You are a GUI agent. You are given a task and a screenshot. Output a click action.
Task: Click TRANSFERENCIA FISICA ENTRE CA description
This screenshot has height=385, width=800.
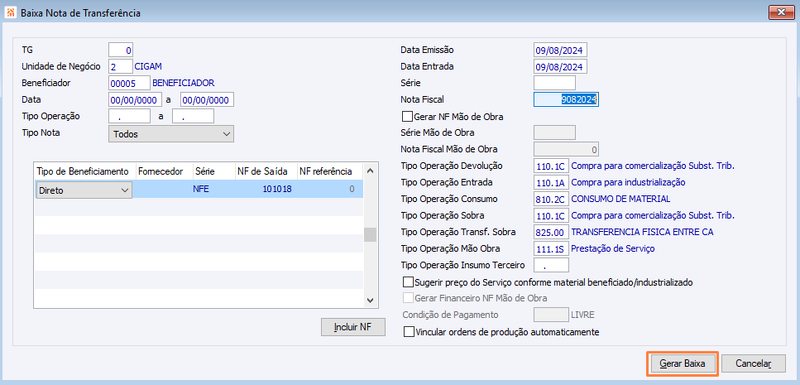[642, 232]
